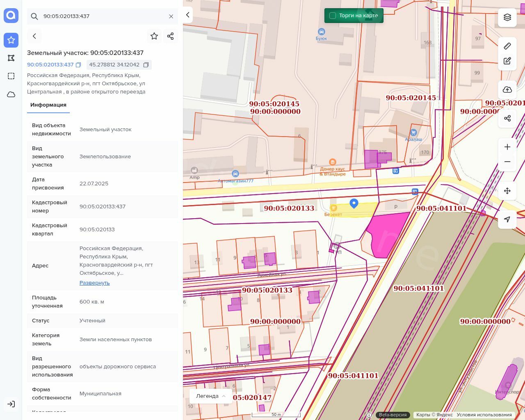Clear the search field text
This screenshot has width=525, height=420.
click(x=171, y=16)
